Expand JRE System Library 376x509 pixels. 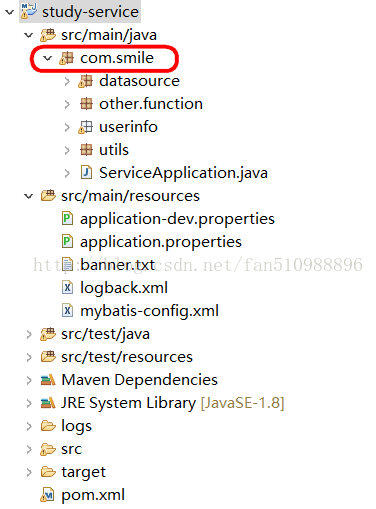[29, 403]
